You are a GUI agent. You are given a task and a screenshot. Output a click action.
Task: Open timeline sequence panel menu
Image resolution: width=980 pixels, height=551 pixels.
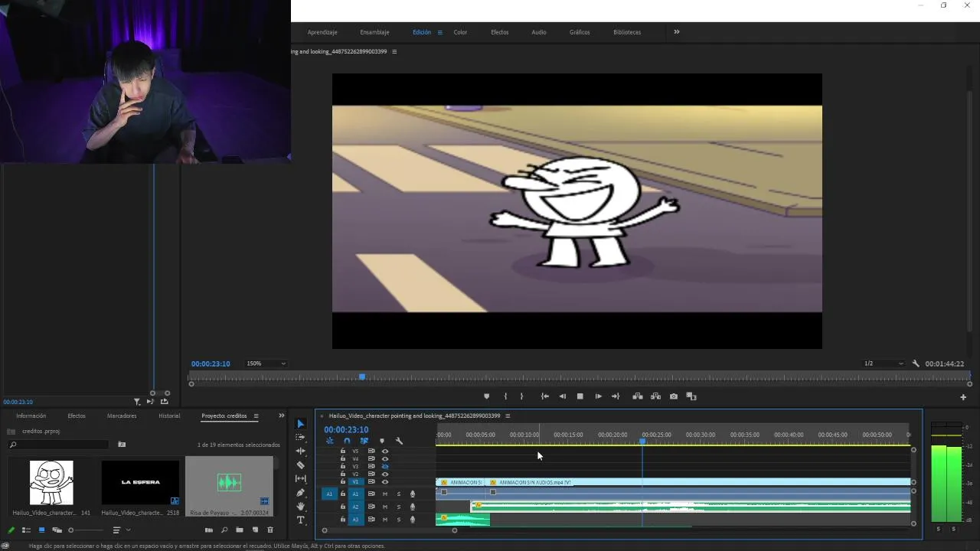click(x=508, y=416)
